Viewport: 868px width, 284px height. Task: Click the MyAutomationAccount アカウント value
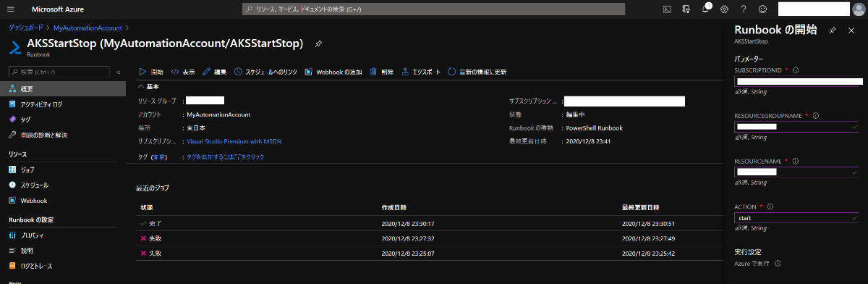point(218,114)
